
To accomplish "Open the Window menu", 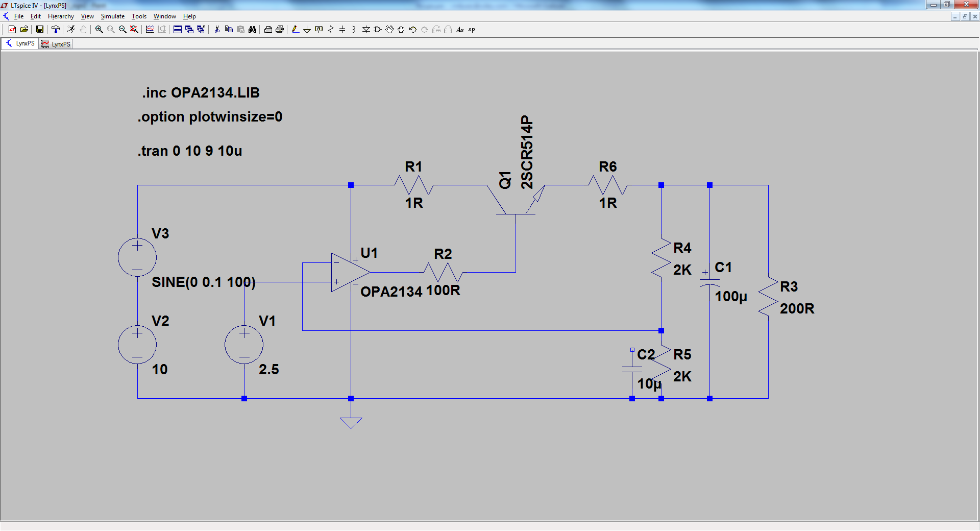I will pos(165,16).
